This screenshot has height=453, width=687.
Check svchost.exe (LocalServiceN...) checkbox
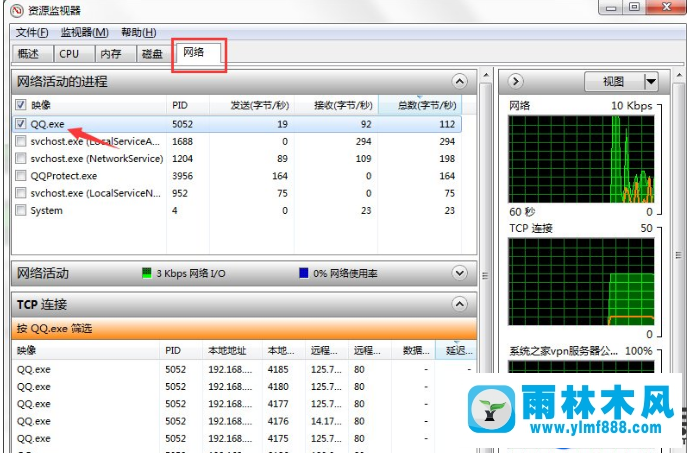(21, 193)
